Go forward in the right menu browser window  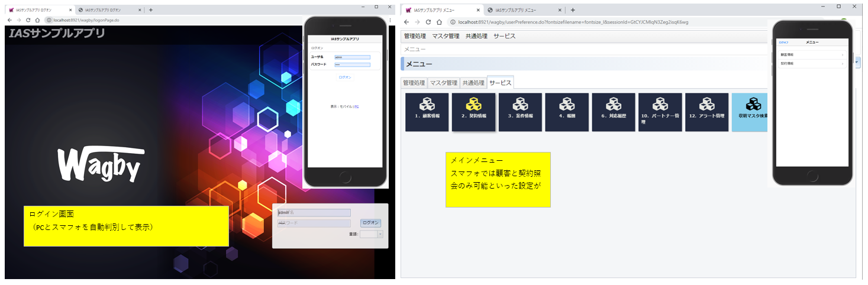[418, 22]
